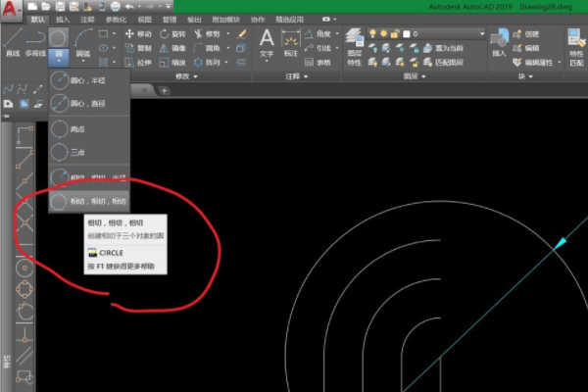Click the new drawing tab plus button
The width and height of the screenshot is (588, 392).
[x=164, y=90]
